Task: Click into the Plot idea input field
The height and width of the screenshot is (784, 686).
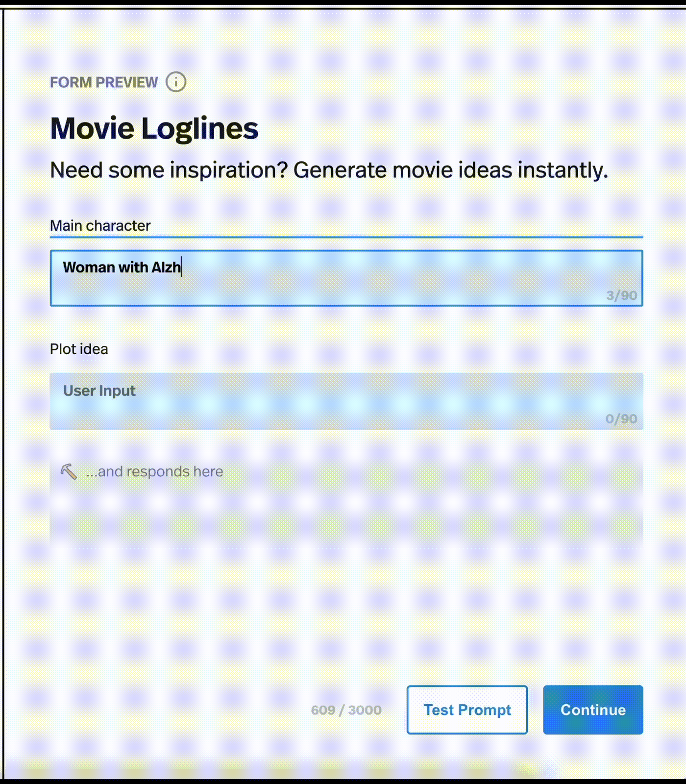Action: [x=346, y=401]
